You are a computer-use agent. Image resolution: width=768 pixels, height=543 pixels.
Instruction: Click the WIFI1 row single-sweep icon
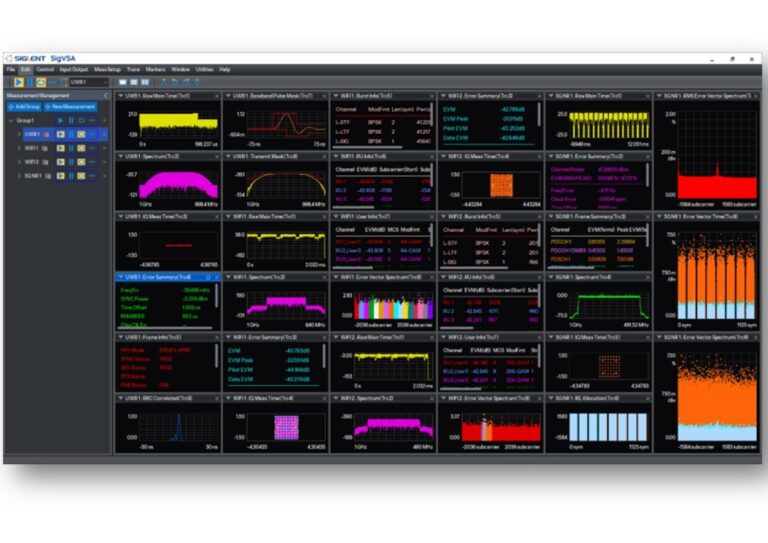pyautogui.click(x=81, y=148)
